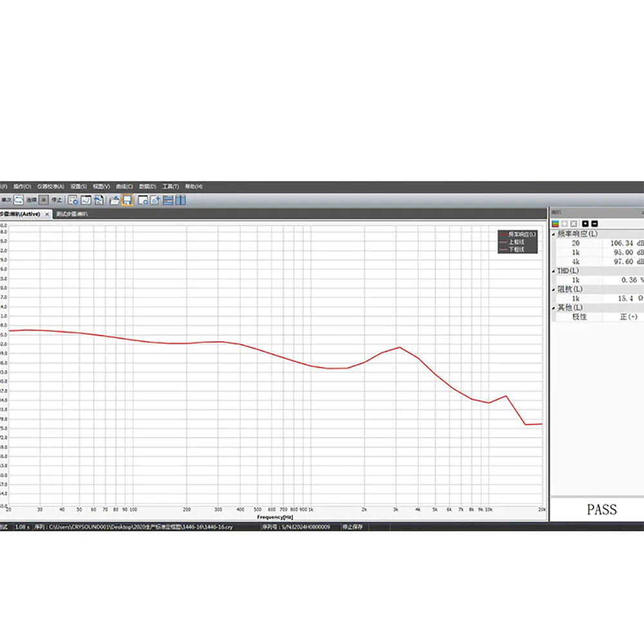
Task: Click the 15.4 Ω impedance value
Action: tap(630, 299)
